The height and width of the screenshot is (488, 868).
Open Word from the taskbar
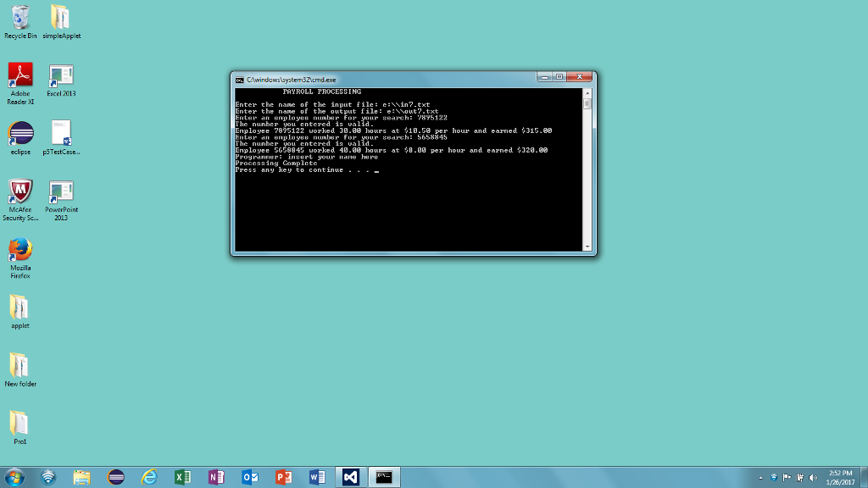[x=318, y=477]
